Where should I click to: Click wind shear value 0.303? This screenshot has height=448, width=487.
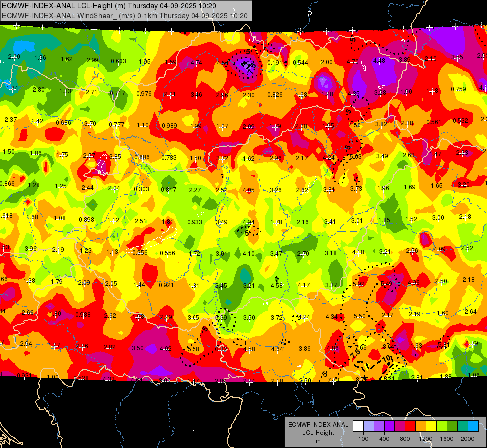142,189
